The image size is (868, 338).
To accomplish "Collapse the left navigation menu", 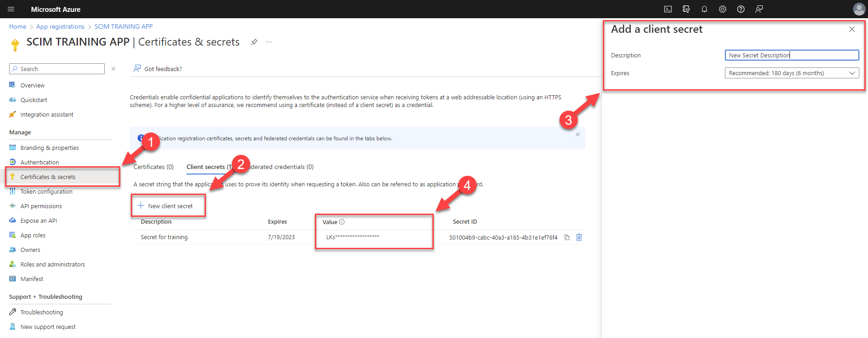I will pyautogui.click(x=113, y=69).
